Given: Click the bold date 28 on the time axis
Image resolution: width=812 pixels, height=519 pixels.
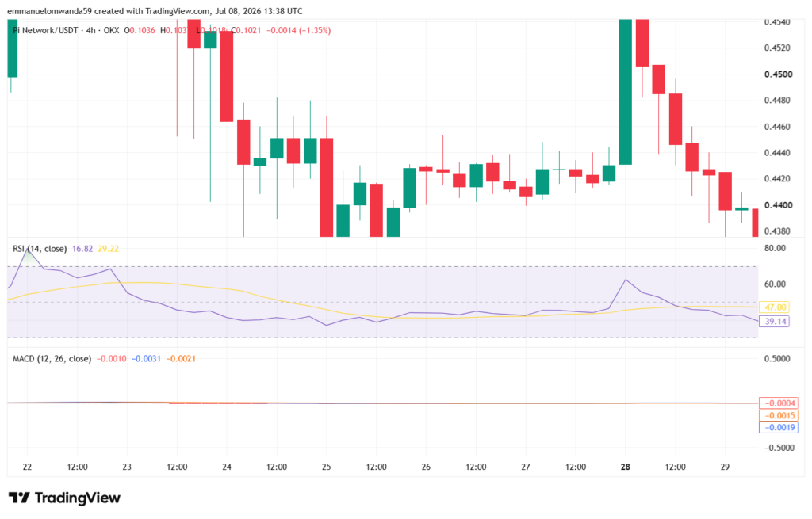Looking at the screenshot, I should pyautogui.click(x=626, y=467).
